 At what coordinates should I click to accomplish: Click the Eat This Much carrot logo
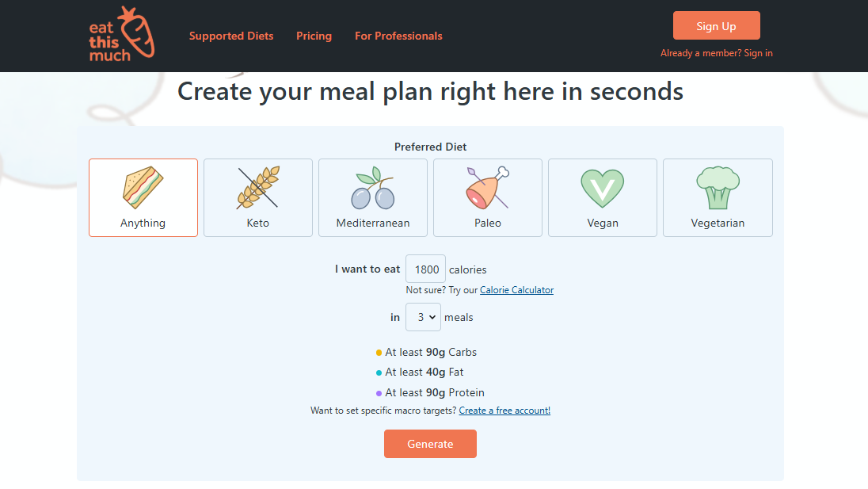coord(121,34)
